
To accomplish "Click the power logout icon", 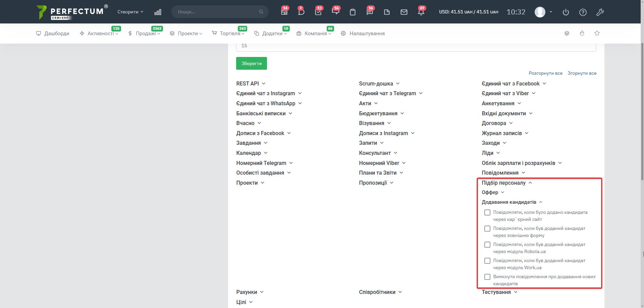I will coord(566,12).
